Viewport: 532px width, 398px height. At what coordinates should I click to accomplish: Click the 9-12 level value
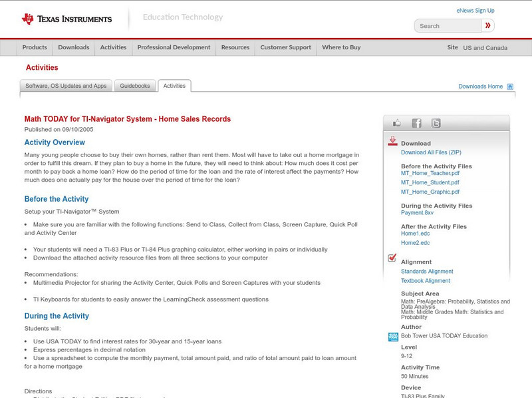406,356
